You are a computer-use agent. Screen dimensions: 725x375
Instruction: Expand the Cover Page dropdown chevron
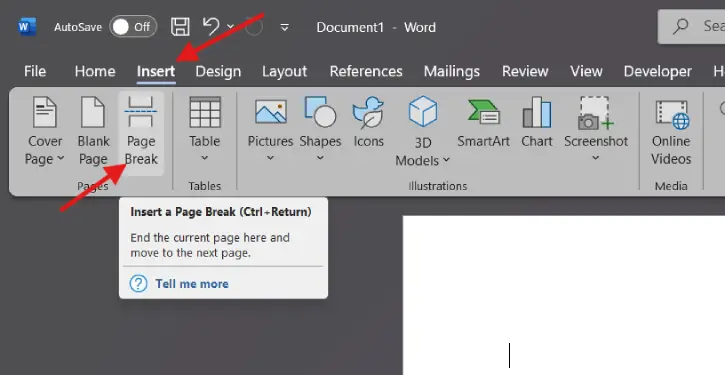(x=61, y=159)
